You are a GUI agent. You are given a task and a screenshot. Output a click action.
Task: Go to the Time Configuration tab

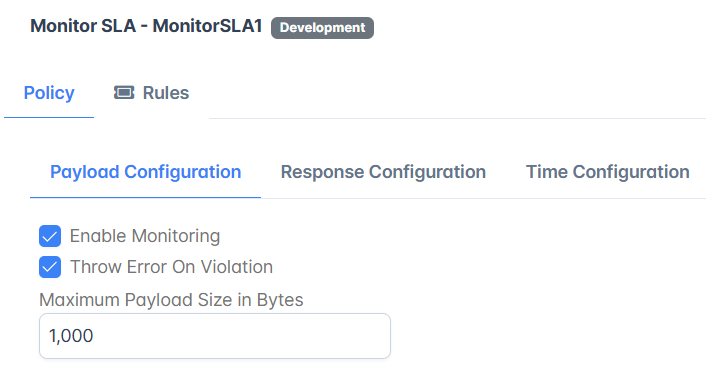pyautogui.click(x=608, y=172)
